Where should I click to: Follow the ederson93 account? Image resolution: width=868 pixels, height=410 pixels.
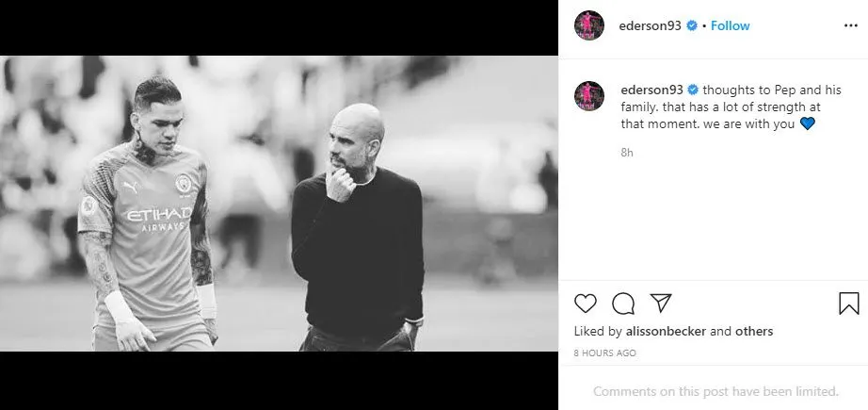pos(731,25)
